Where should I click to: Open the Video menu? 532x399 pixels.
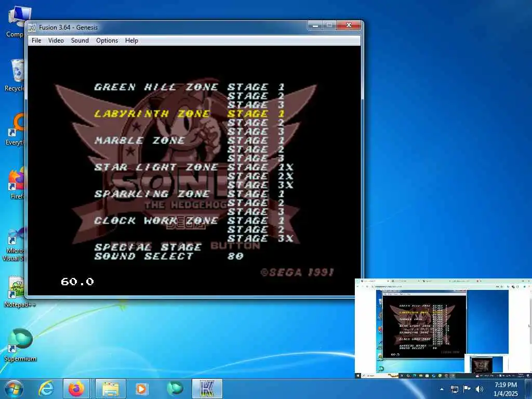pos(56,41)
